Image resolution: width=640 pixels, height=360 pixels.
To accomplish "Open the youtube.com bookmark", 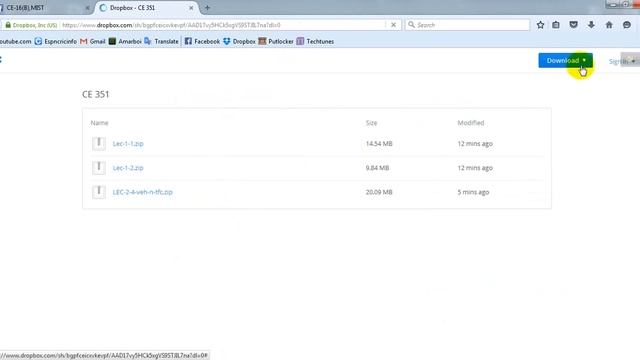I will click(x=15, y=41).
